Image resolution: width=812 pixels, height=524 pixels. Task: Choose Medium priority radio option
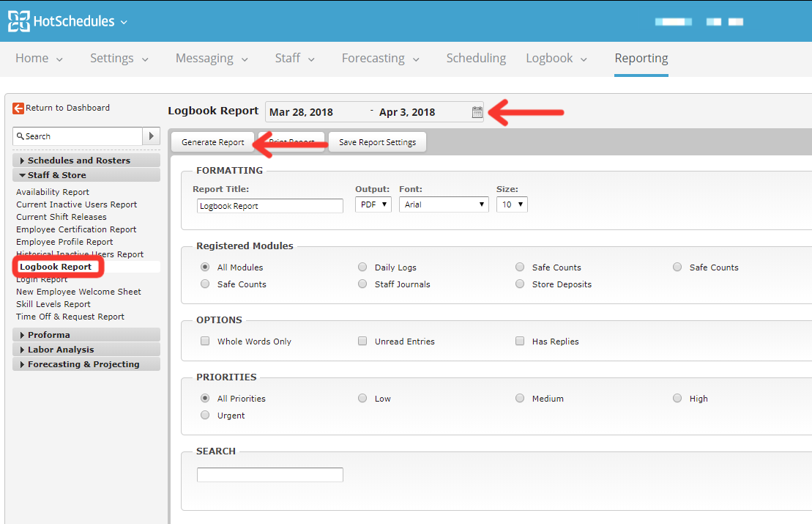pyautogui.click(x=520, y=398)
